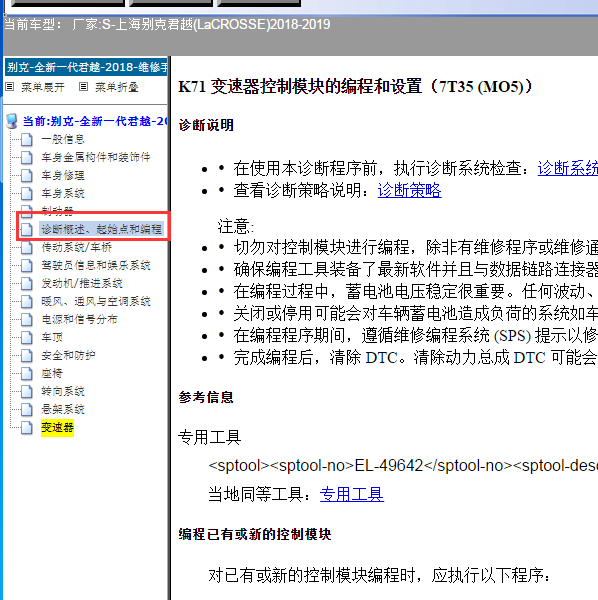Click the 参考信息 heading
Image resolution: width=598 pixels, height=600 pixels.
[x=206, y=397]
